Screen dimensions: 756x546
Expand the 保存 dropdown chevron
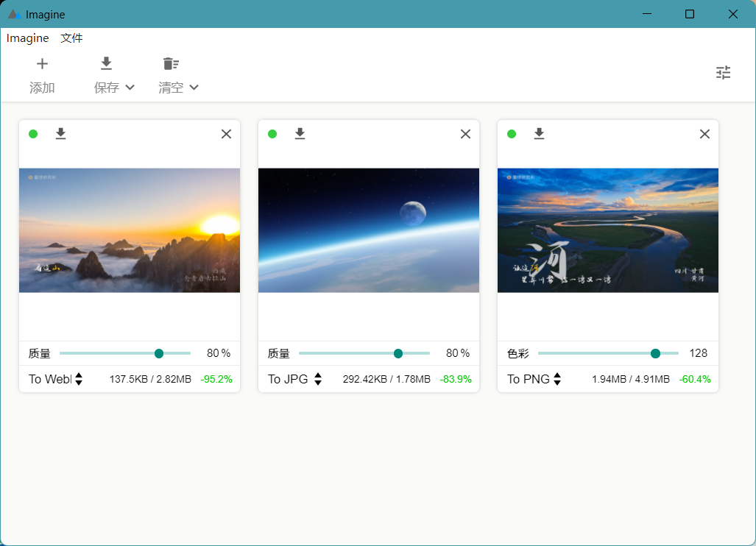point(130,88)
